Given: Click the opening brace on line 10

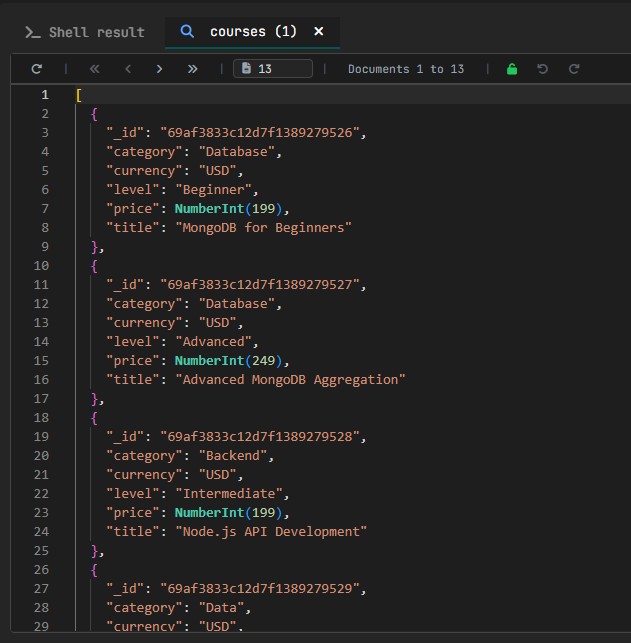Looking at the screenshot, I should 94,266.
